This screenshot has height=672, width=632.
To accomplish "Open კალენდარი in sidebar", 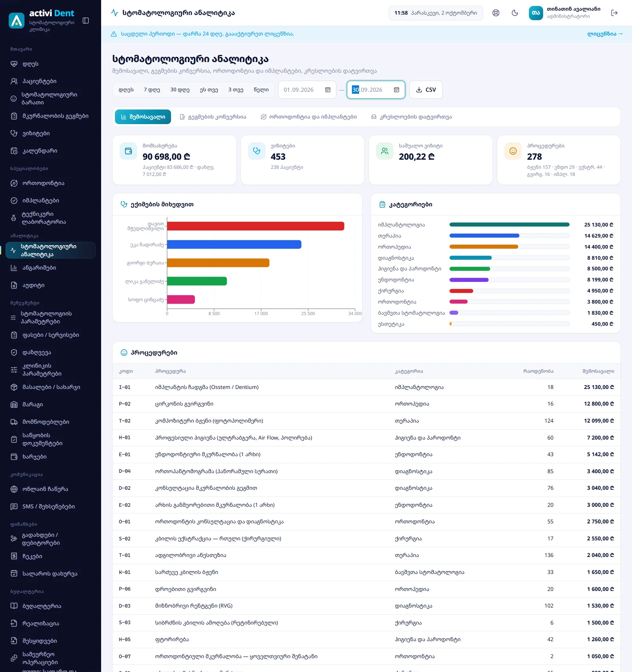I will click(51, 151).
